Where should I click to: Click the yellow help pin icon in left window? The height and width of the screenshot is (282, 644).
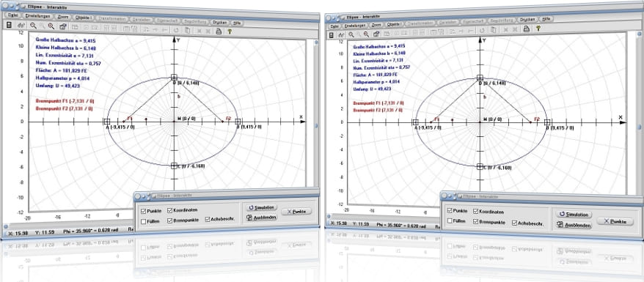click(x=229, y=31)
